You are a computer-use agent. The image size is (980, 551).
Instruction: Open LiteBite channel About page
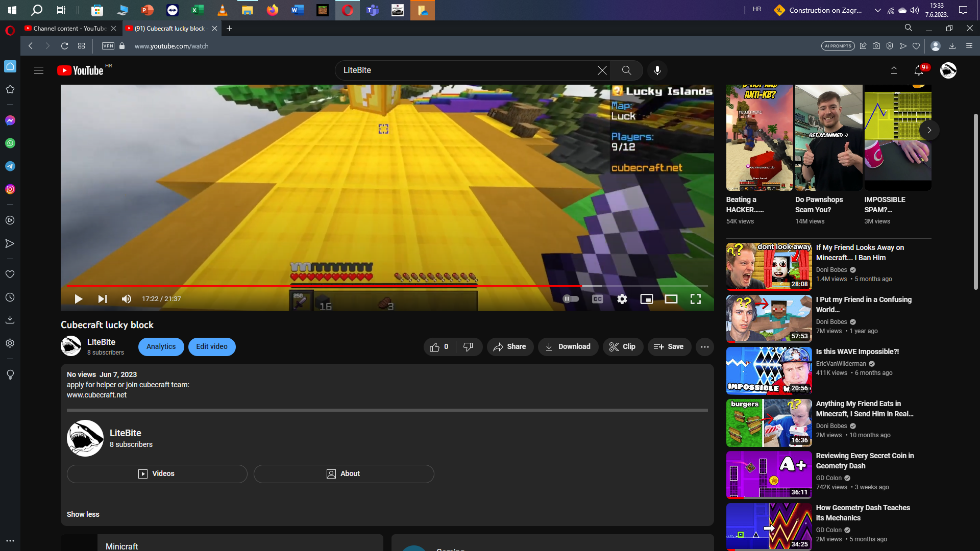pyautogui.click(x=344, y=474)
